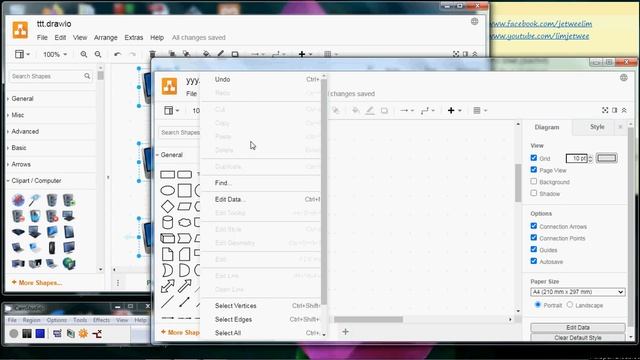
Task: Click the green globe clipart icon
Action: point(69,263)
